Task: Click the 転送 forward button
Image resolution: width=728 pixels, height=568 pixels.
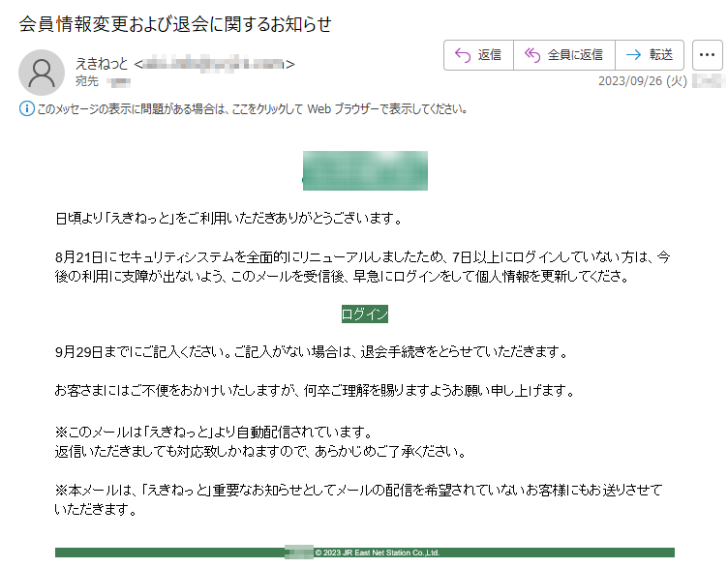Action: [650, 55]
